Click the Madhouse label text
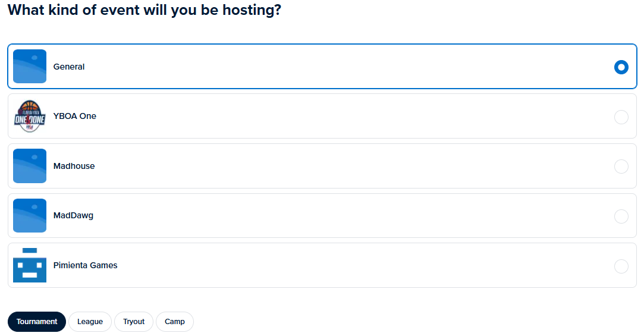Image resolution: width=644 pixels, height=336 pixels. 74,166
